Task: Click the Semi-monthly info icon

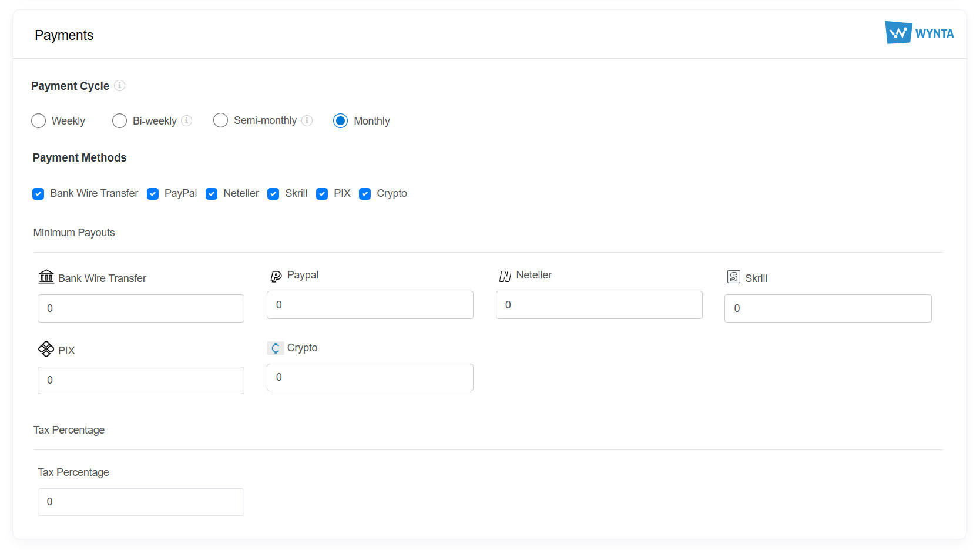Action: point(307,120)
